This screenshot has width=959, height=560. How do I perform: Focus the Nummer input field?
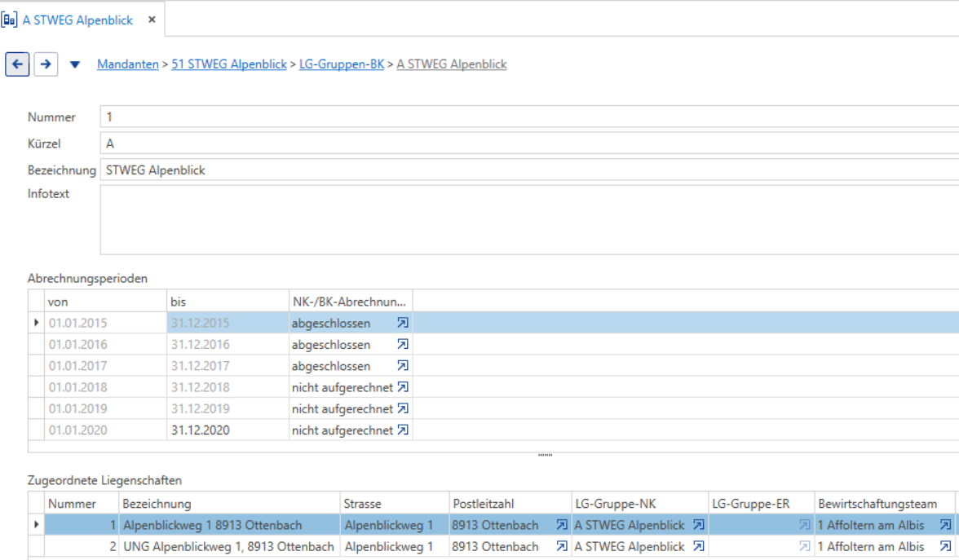pos(530,117)
